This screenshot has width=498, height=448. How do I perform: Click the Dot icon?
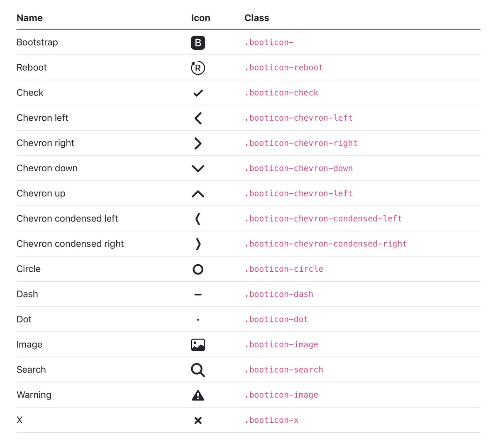pos(198,319)
